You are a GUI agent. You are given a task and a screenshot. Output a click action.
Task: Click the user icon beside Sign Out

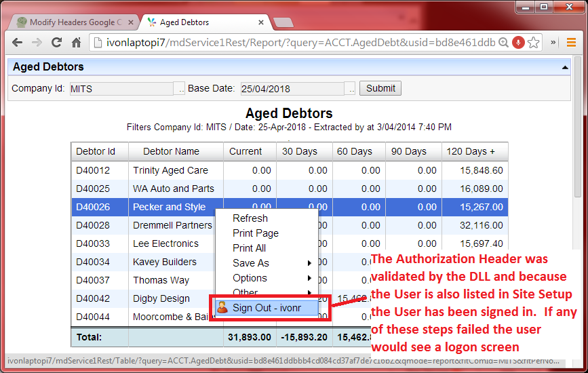point(222,307)
